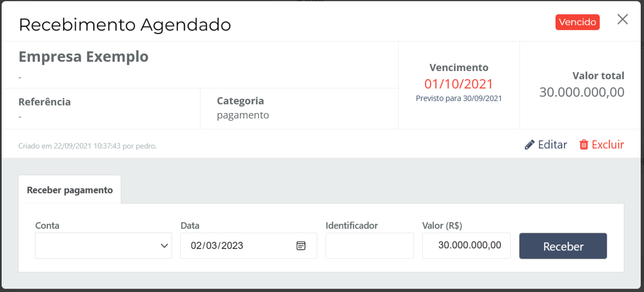Image resolution: width=644 pixels, height=292 pixels.
Task: Select the year 2023 in Data field
Action: [232, 246]
